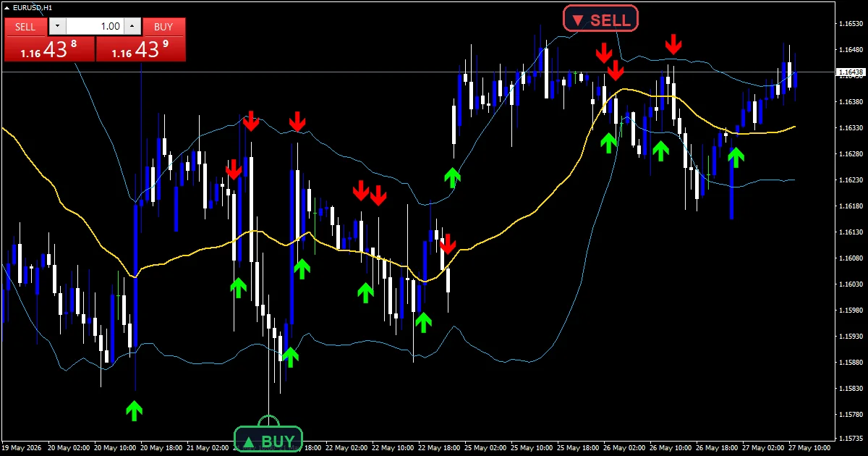Click the 1.15930 price axis label
Screen dimensions: 868x456
tap(851, 337)
